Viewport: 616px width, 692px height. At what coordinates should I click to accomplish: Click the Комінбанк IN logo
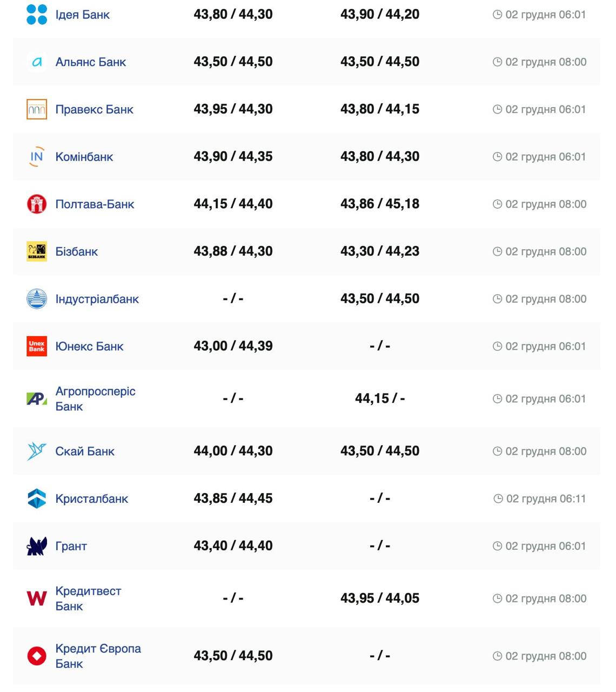click(x=37, y=157)
